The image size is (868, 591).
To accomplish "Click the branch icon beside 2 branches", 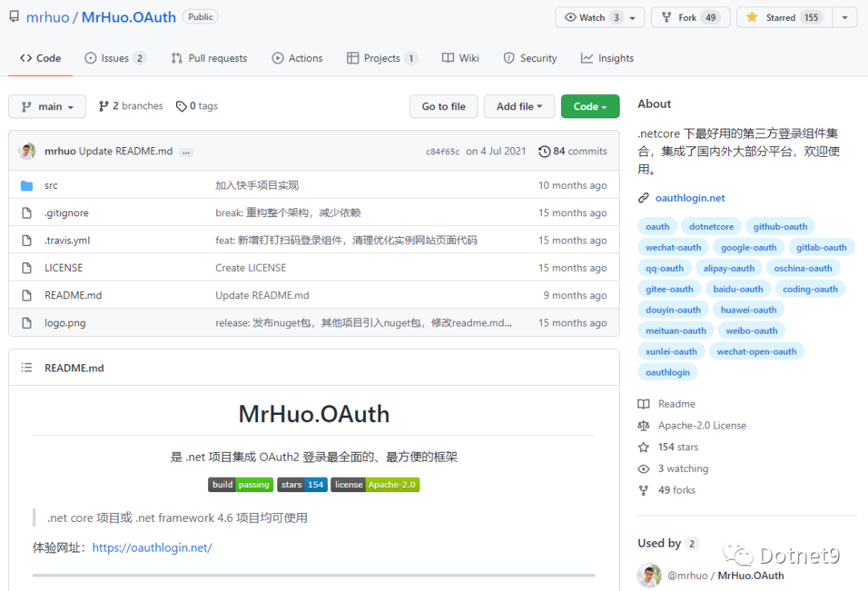I will (104, 106).
